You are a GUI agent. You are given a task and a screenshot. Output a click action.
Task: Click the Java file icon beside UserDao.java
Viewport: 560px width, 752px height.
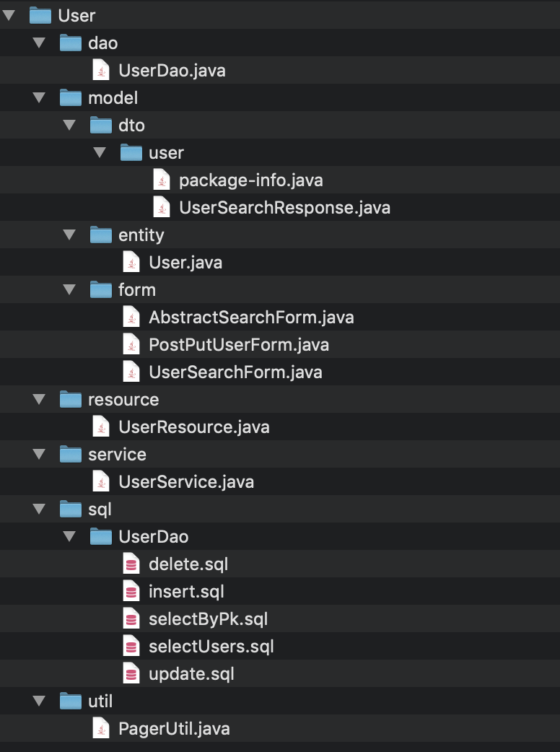click(x=101, y=70)
